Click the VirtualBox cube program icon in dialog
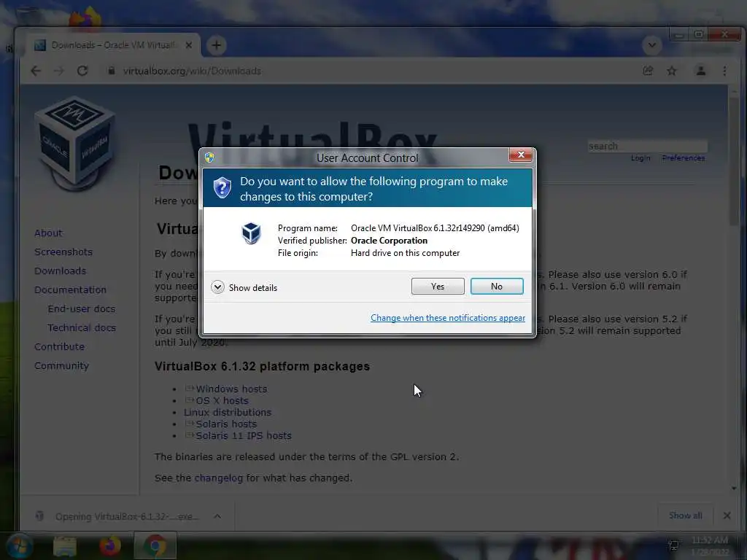The image size is (747, 560). tap(251, 233)
